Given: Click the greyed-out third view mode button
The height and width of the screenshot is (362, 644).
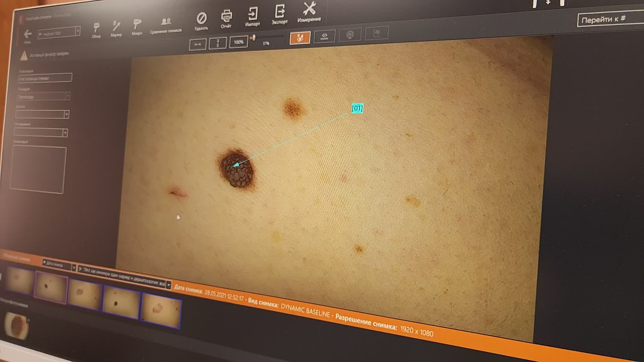Looking at the screenshot, I should tap(350, 35).
